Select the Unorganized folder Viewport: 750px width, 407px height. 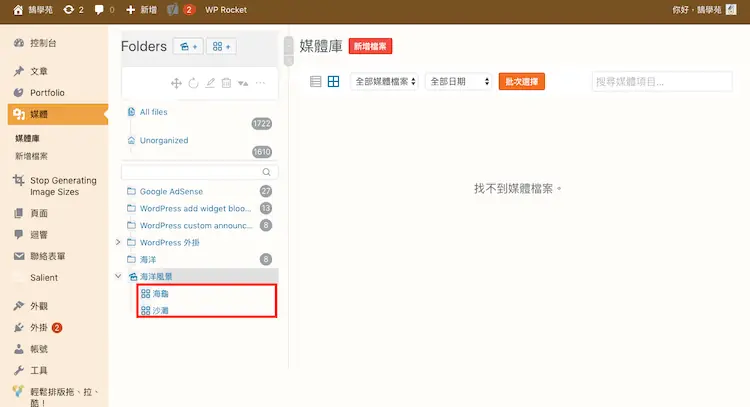pyautogui.click(x=164, y=141)
